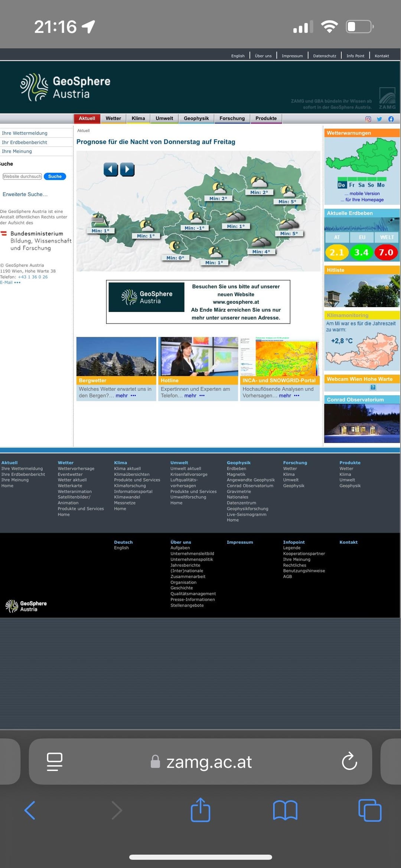Open Stellenangebote in footer
401x868 pixels.
187,605
